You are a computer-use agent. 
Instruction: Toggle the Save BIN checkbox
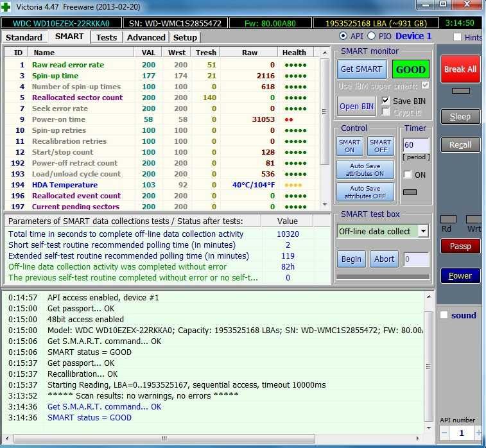point(385,101)
